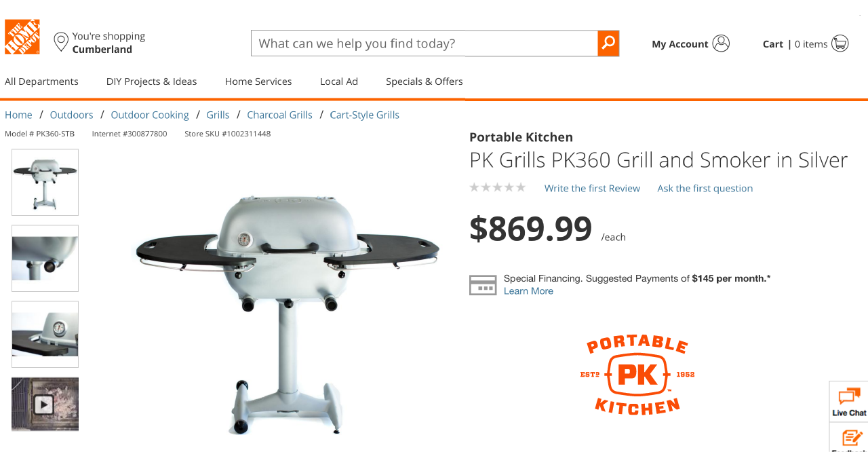This screenshot has height=452, width=868.
Task: Open Home Services menu
Action: click(258, 81)
